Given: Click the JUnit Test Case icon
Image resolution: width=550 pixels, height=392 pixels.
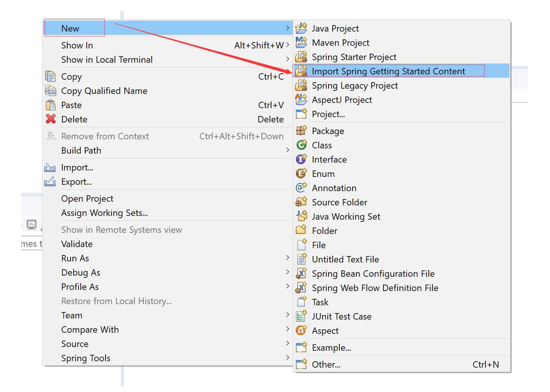Looking at the screenshot, I should pos(301,316).
